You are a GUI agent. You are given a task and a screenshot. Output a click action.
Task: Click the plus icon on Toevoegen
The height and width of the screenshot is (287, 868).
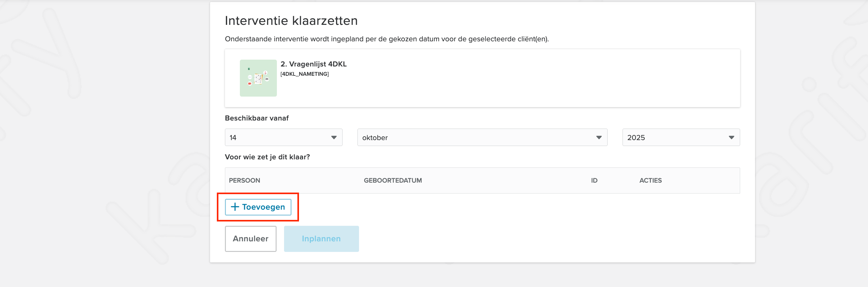point(235,207)
